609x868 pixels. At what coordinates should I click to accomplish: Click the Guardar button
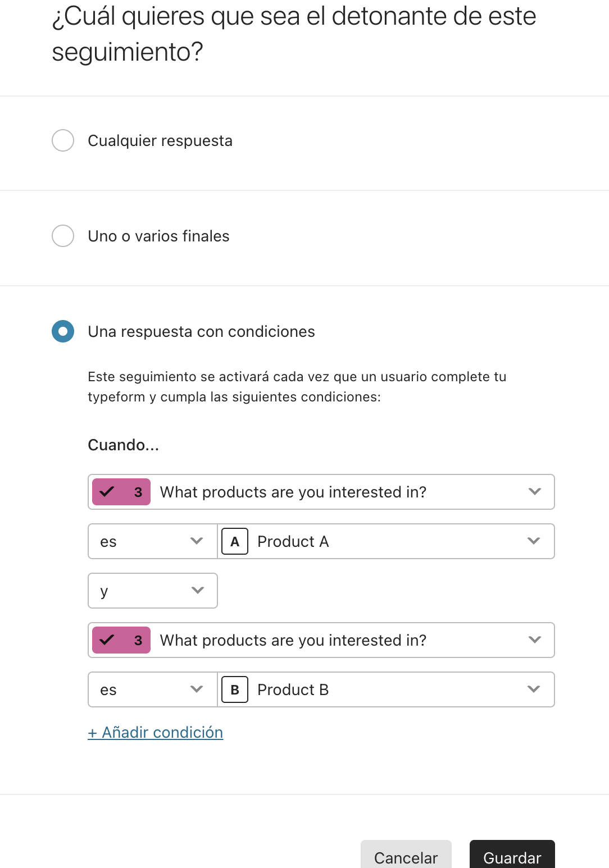[x=512, y=856]
